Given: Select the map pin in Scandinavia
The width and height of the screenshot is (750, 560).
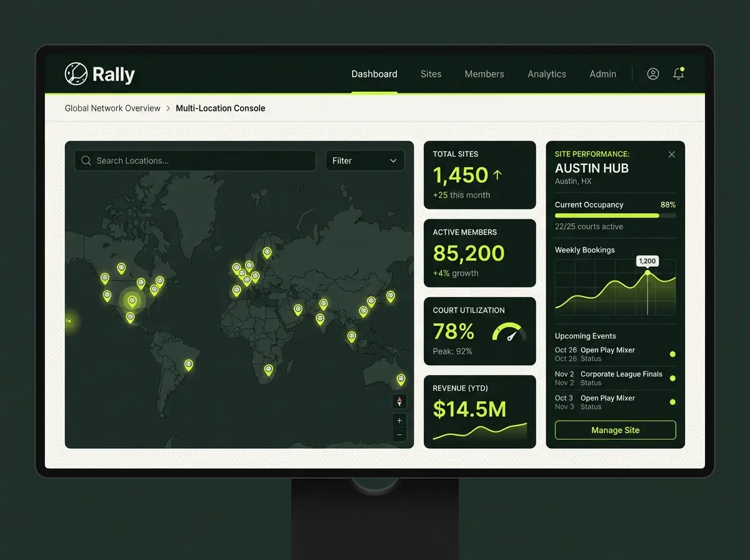Looking at the screenshot, I should (267, 253).
